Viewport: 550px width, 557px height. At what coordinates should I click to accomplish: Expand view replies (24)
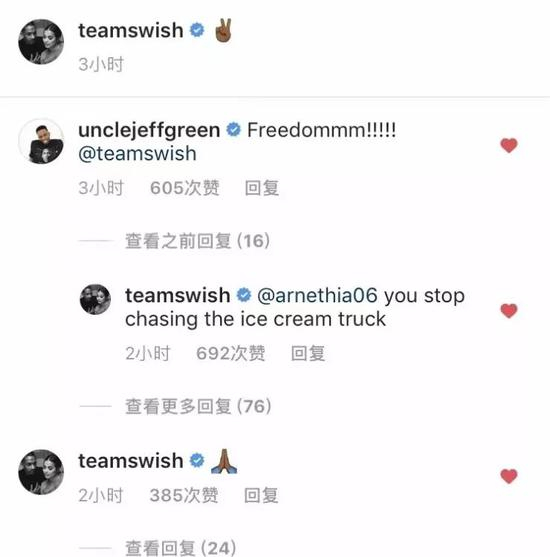tap(180, 548)
